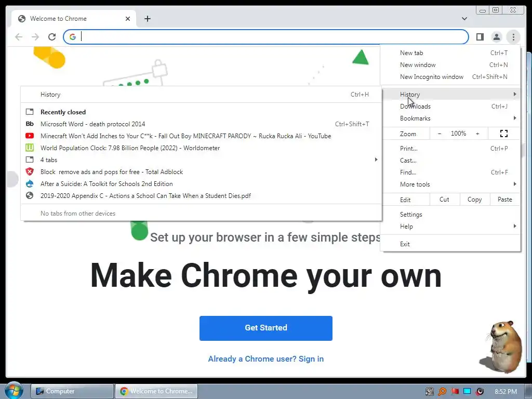
Task: Close the Welcome to Chrome tab
Action: [128, 19]
